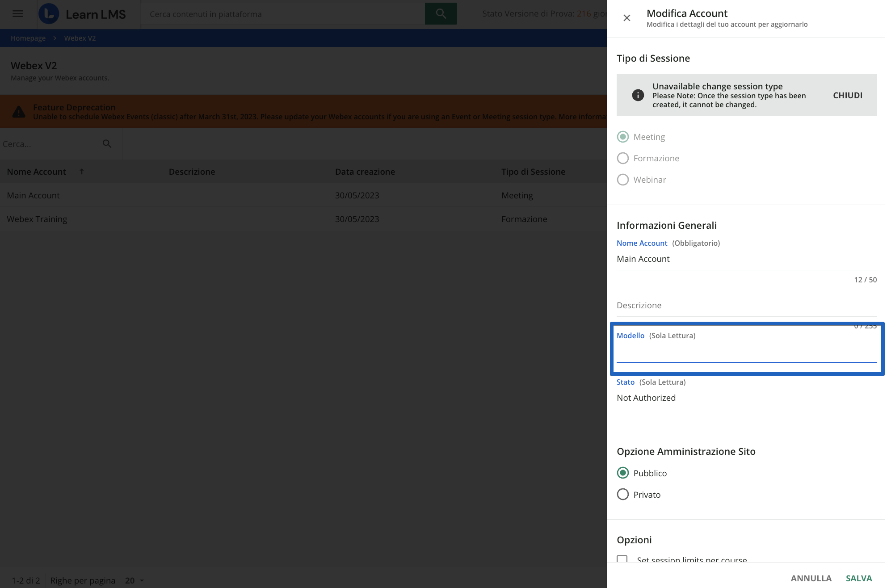Click the info icon in session notice
Screen dimensions: 887x588
[638, 95]
